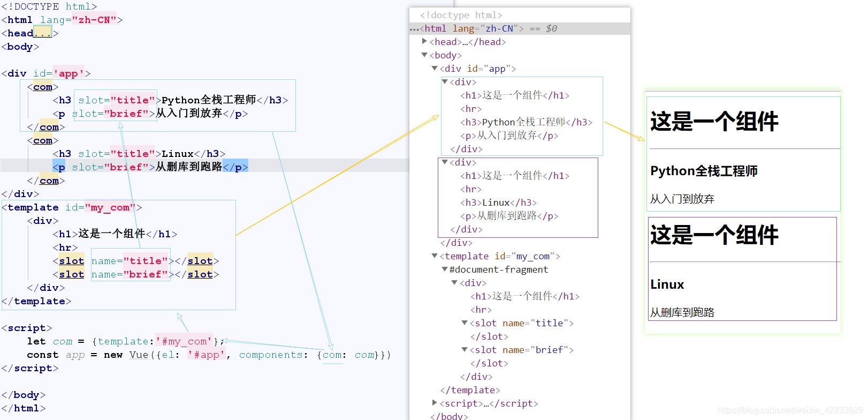The width and height of the screenshot is (868, 420).
Task: Click the rendered Linux heading
Action: (667, 284)
